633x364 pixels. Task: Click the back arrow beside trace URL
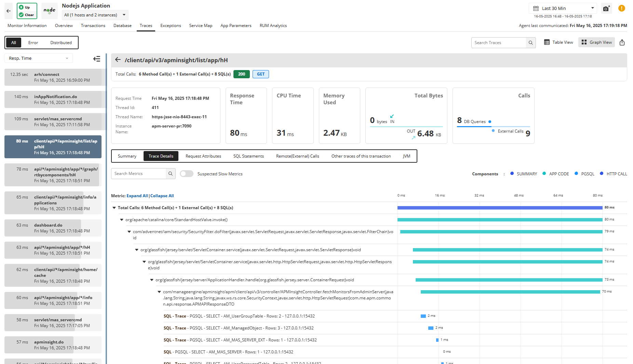pyautogui.click(x=118, y=60)
